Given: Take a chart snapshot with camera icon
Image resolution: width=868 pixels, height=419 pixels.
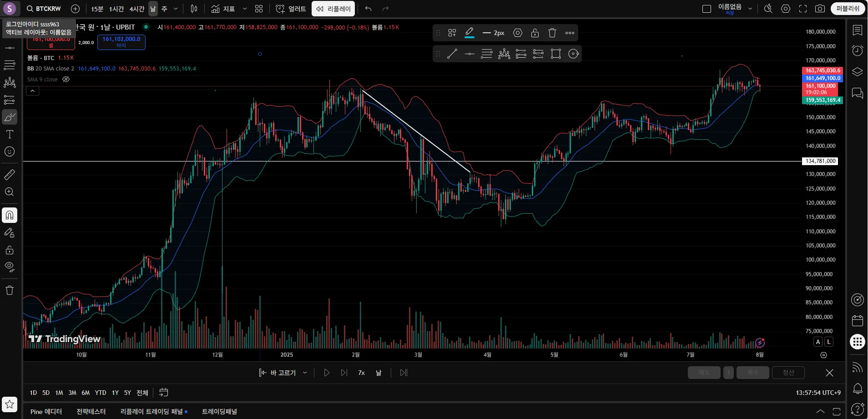Looking at the screenshot, I should click(x=820, y=9).
